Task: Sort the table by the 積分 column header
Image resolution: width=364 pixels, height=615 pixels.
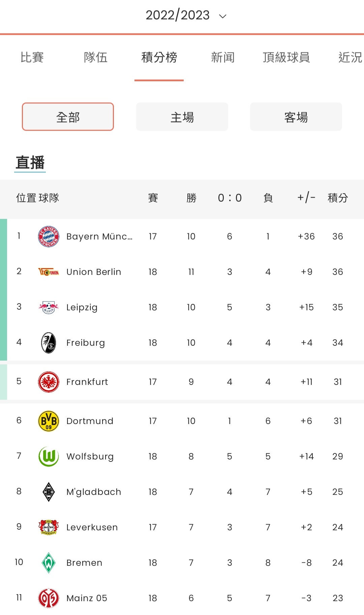Action: click(x=338, y=198)
